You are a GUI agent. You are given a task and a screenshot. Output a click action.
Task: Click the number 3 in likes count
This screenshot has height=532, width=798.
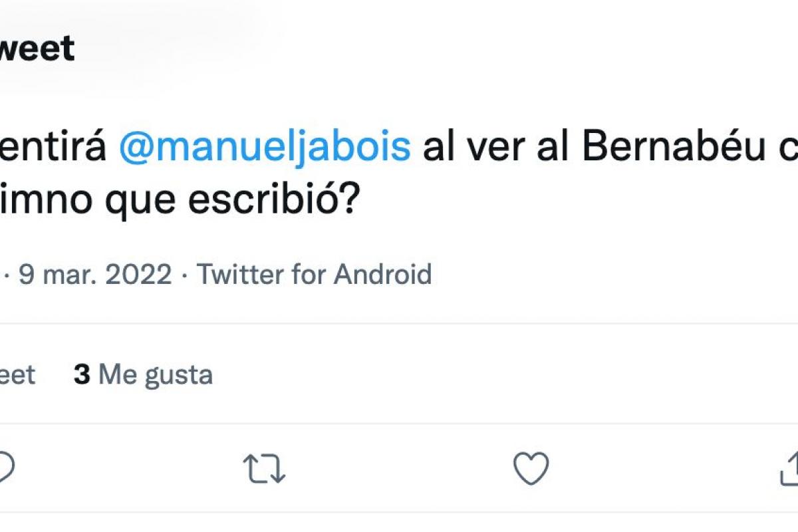(82, 375)
